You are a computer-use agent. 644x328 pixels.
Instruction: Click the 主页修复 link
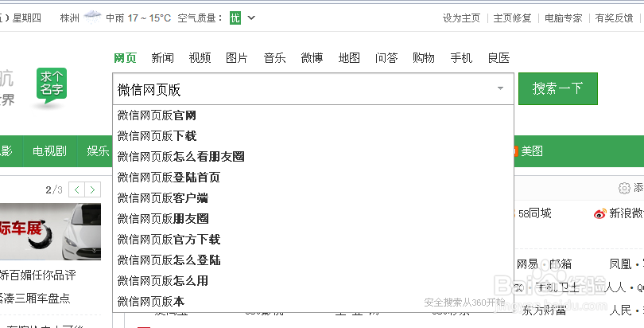click(x=512, y=18)
